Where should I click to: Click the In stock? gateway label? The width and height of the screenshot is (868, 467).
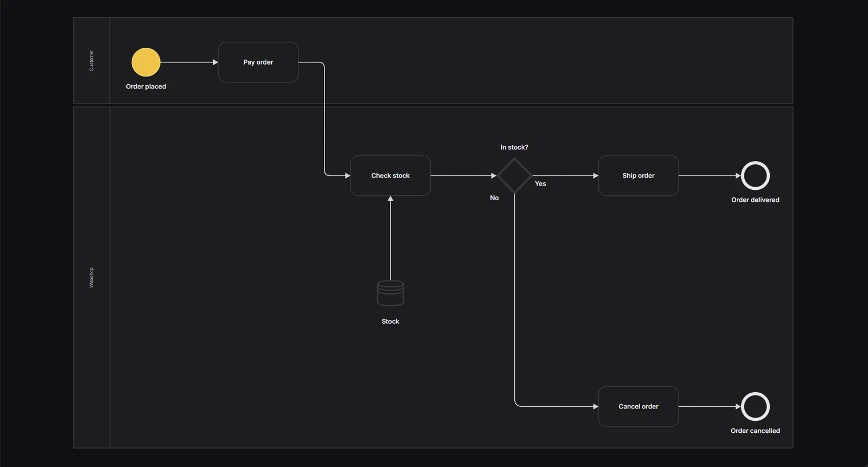[514, 148]
